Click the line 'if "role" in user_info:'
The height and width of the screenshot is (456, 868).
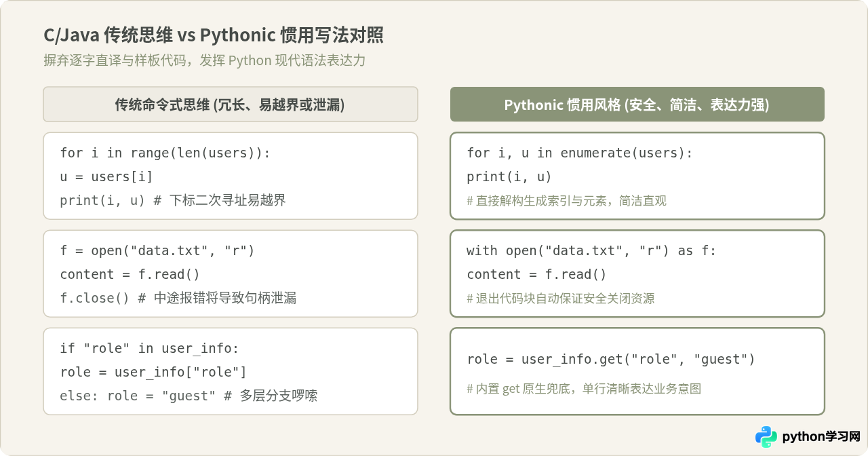(x=150, y=348)
